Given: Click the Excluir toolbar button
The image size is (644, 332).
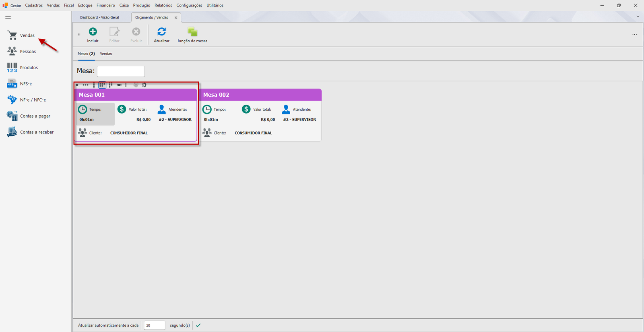Looking at the screenshot, I should [136, 35].
